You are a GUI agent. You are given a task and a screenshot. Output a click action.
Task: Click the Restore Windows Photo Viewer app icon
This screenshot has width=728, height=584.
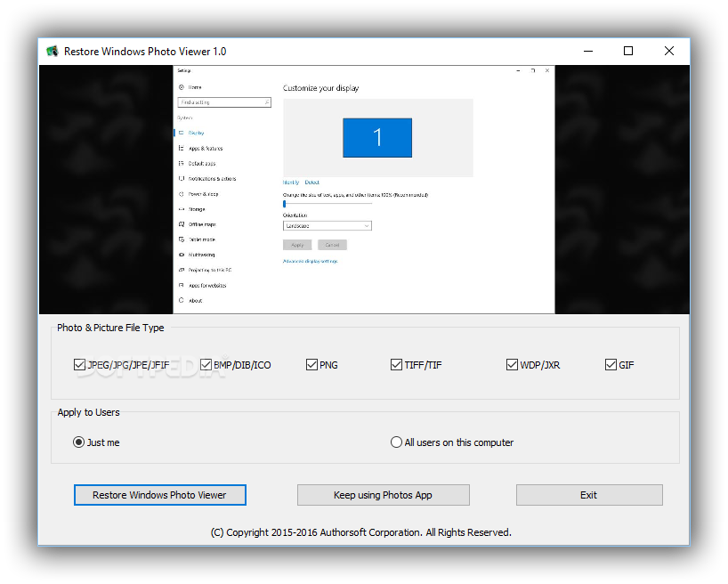click(52, 51)
